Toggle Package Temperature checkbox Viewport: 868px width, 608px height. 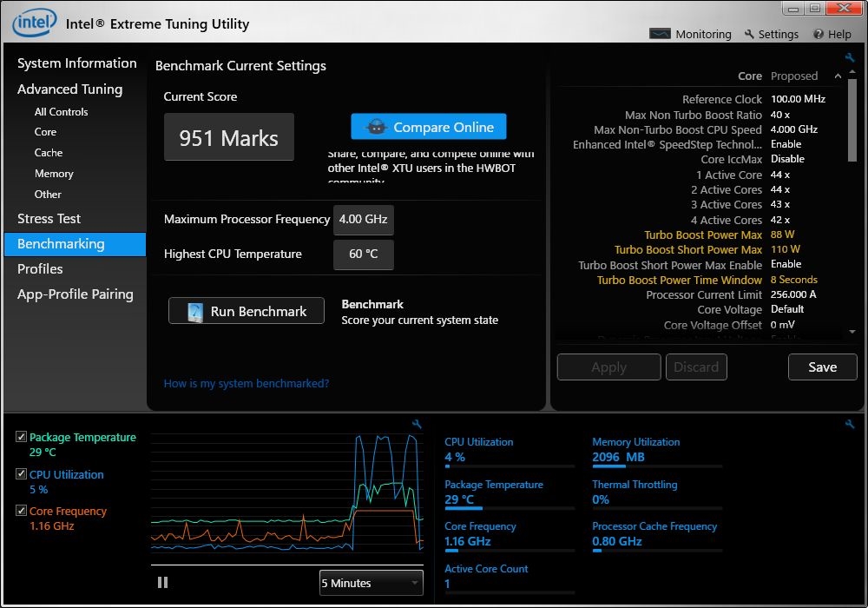[x=21, y=437]
